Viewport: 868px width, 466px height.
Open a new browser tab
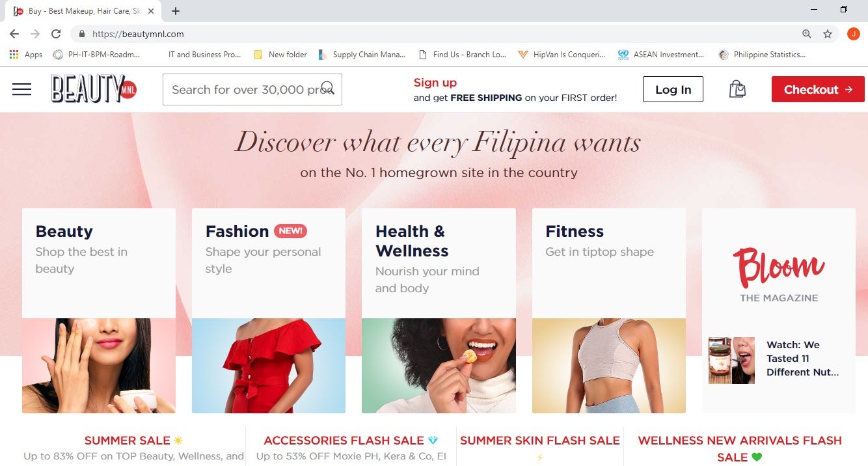[x=176, y=11]
